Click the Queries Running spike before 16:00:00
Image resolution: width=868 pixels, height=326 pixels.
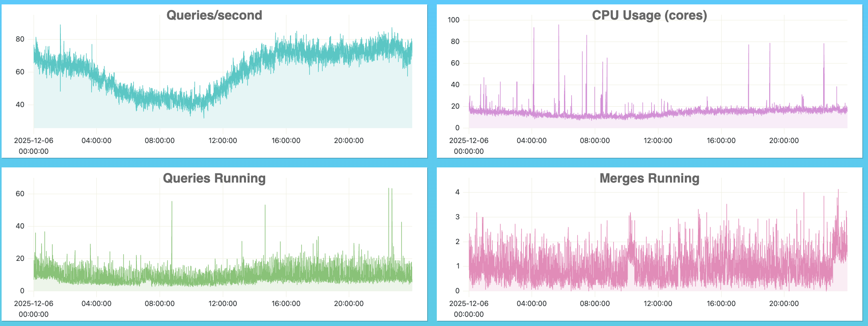[265, 206]
